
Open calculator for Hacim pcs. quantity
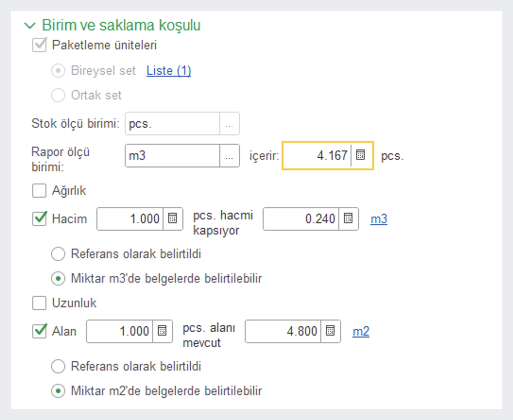tap(172, 218)
